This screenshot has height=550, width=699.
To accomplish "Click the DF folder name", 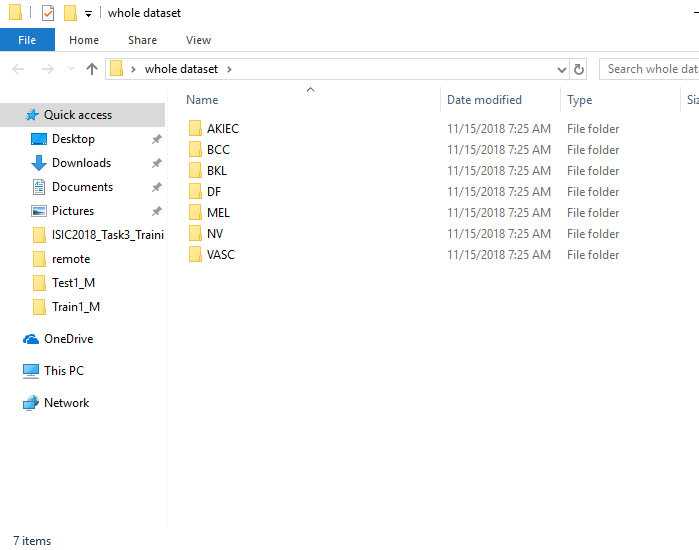I will pyautogui.click(x=214, y=192).
